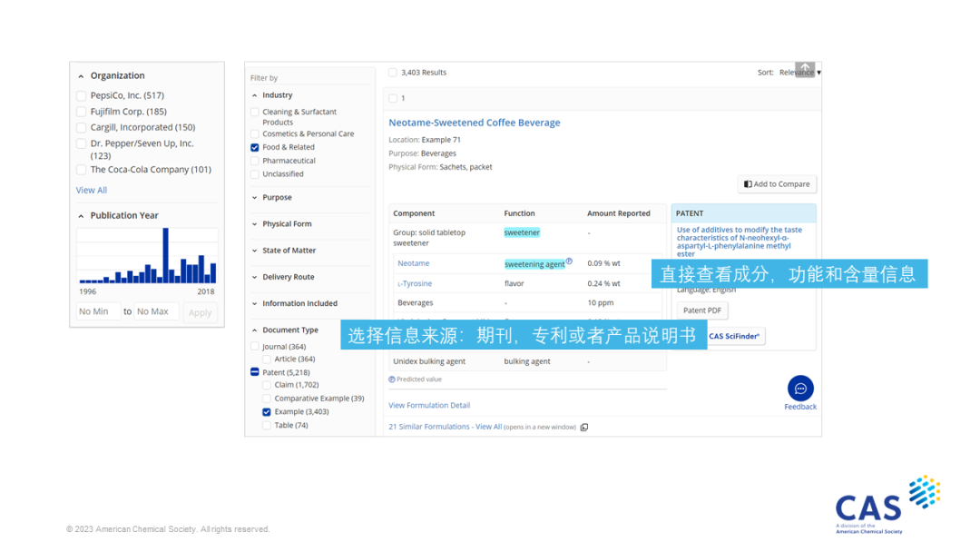Open the patent title link about additives
Screen dimensions: 980x552
click(740, 241)
